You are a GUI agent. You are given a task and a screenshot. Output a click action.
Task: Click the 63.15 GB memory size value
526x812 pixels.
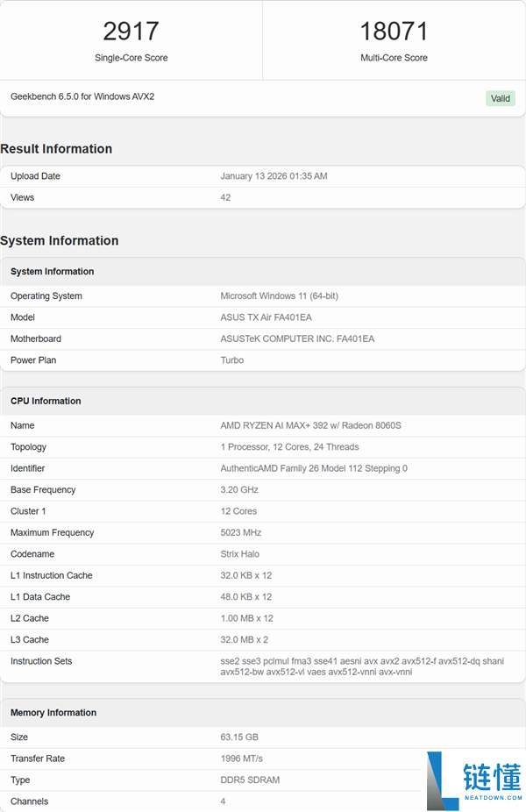239,737
